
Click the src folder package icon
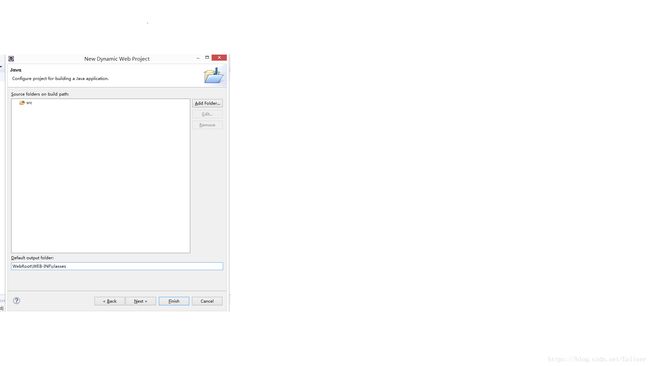tap(22, 103)
